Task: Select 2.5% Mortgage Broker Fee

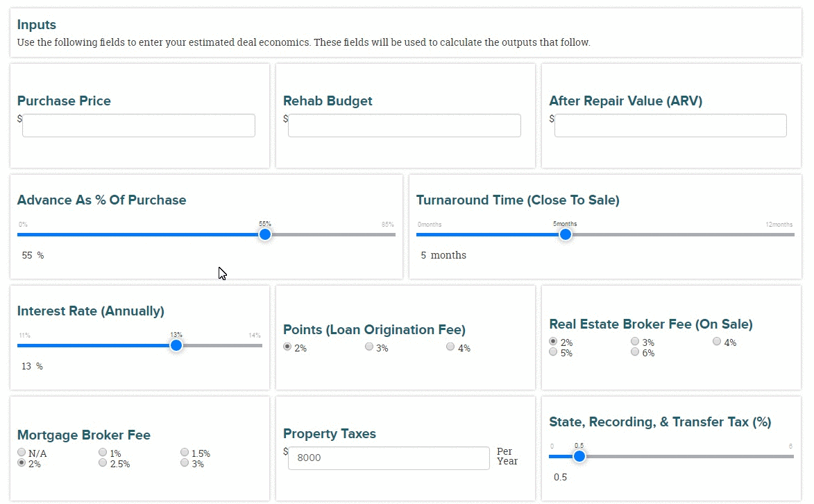Action: (102, 462)
